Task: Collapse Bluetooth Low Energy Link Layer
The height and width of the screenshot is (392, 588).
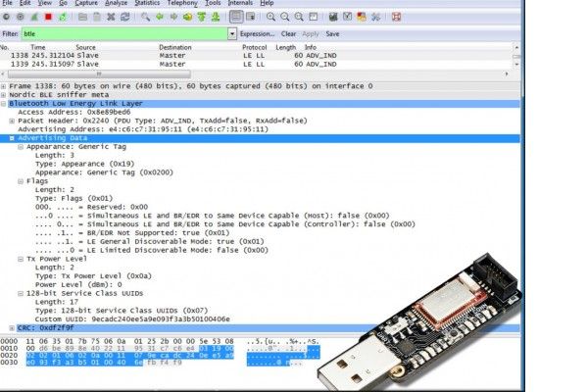Action: click(x=3, y=104)
